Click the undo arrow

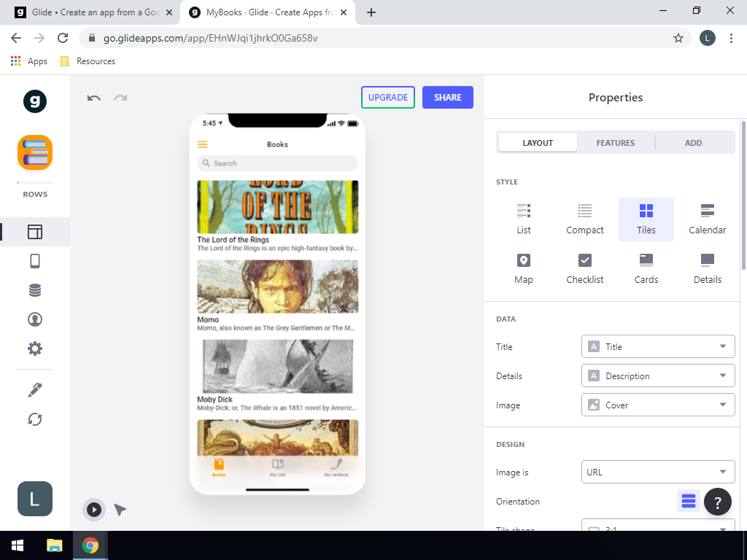coord(94,98)
